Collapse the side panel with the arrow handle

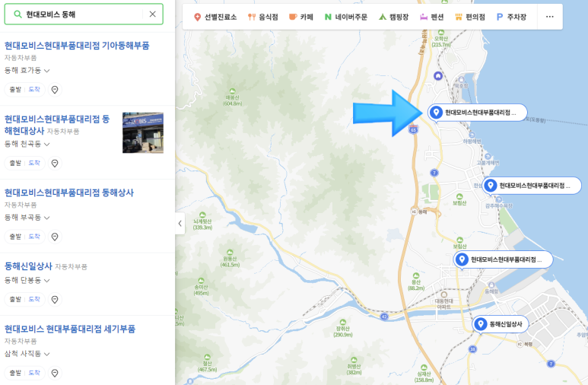180,223
